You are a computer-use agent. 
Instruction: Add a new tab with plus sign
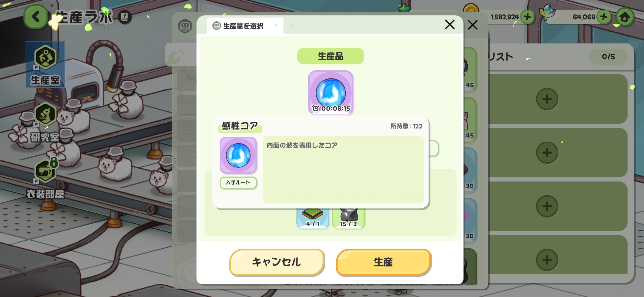292,26
